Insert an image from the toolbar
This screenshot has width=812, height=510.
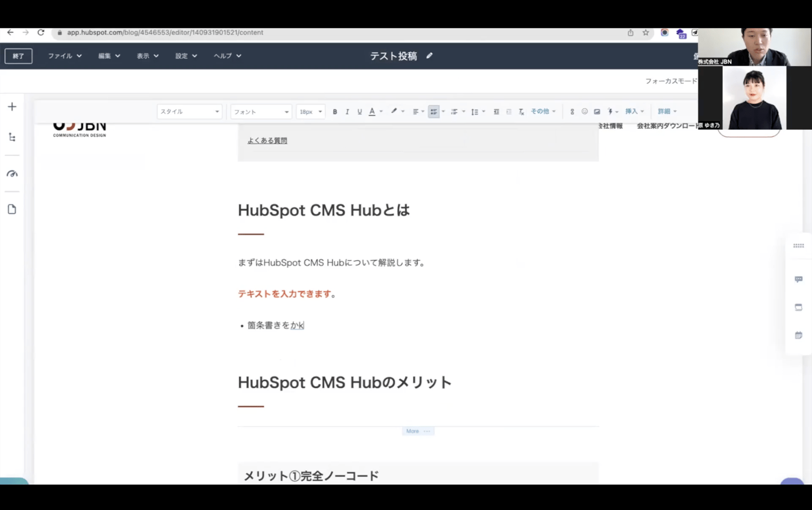pos(597,112)
